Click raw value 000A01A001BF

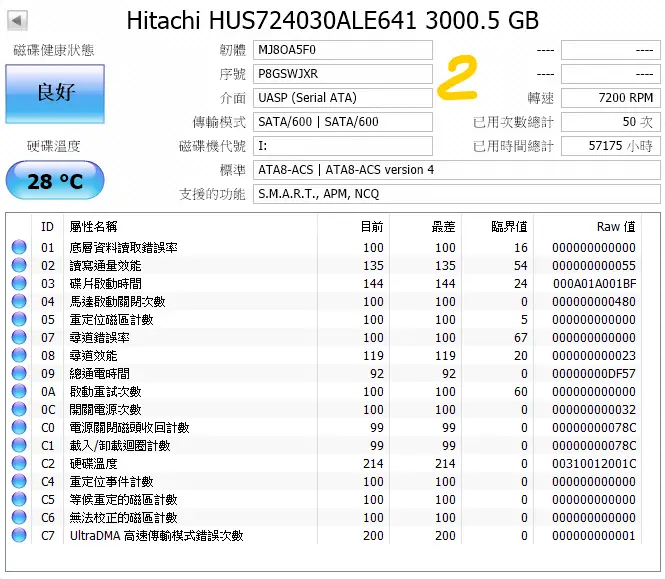point(594,283)
